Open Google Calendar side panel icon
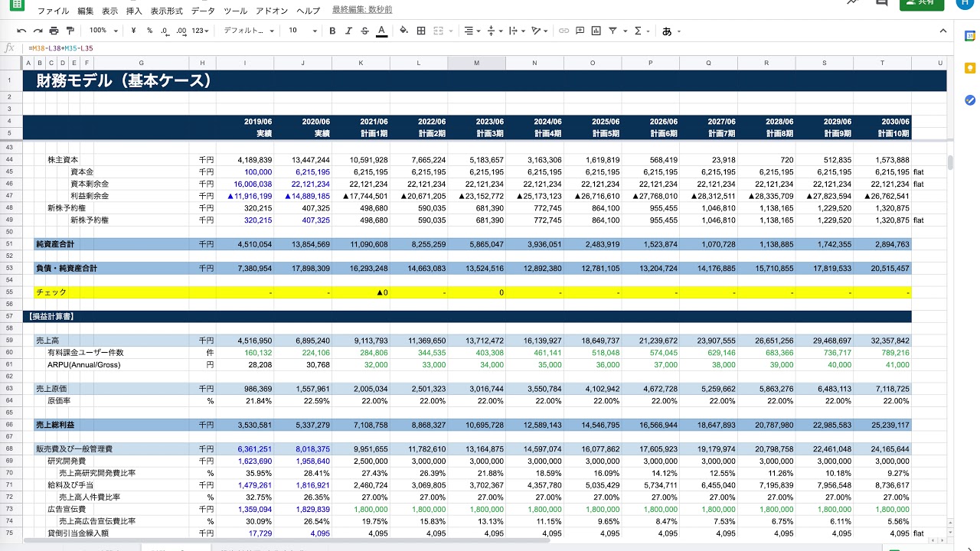Screen dimensions: 980x551 point(969,35)
